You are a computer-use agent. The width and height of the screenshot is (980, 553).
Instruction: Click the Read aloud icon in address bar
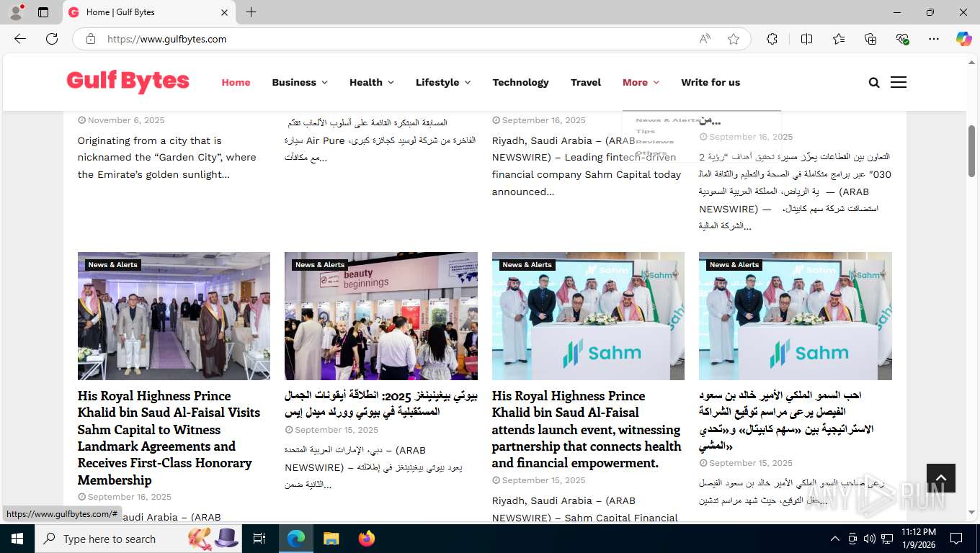coord(705,39)
